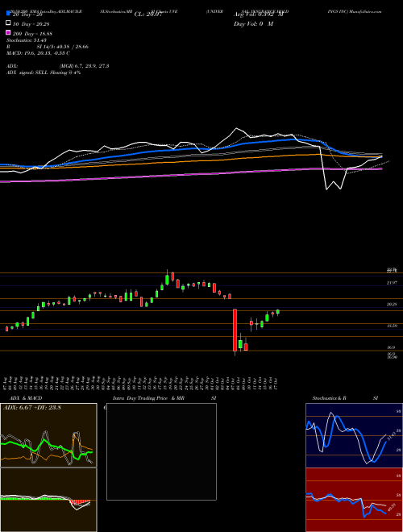The image size is (403, 532).
Task: Click the white 50 Day legend square
Action: [x=9, y=23]
